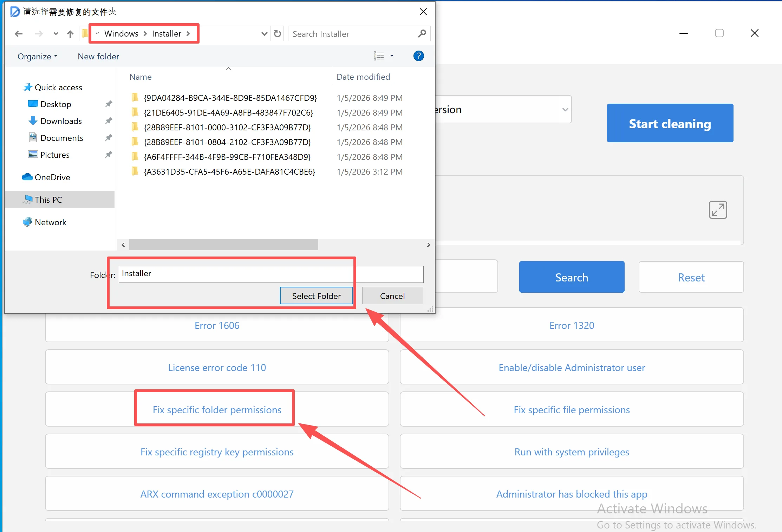
Task: Refresh the Installer folder listing
Action: 278,34
